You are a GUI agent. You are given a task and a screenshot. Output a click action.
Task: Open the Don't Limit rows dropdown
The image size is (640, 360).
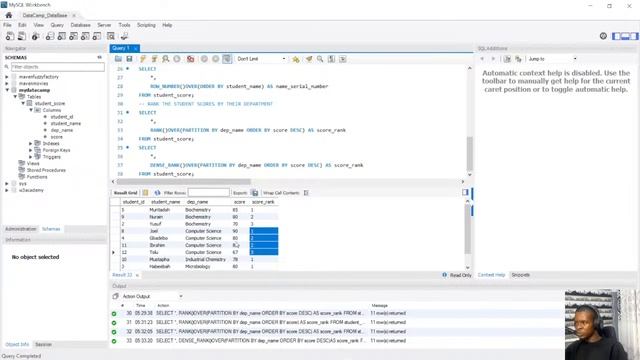click(261, 59)
